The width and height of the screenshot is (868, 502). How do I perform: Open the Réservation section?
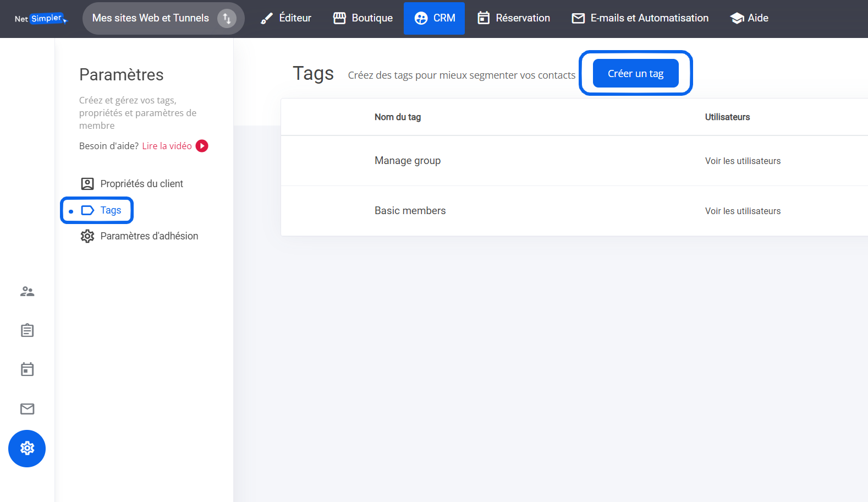[514, 18]
